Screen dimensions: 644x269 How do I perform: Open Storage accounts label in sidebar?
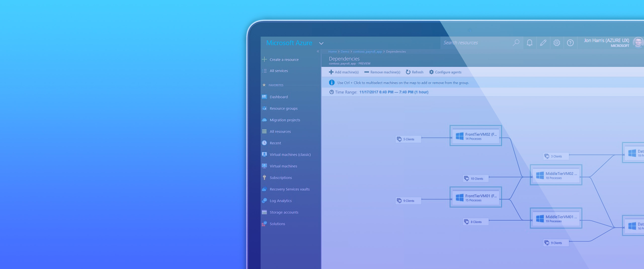click(284, 212)
